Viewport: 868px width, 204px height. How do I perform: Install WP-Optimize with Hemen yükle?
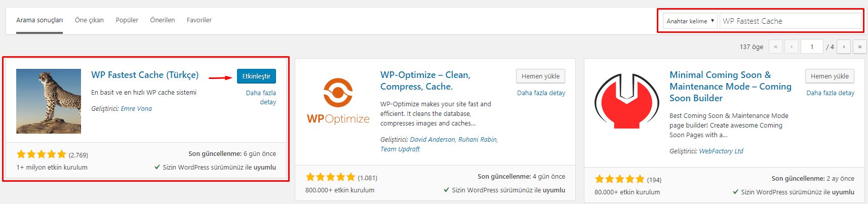[x=540, y=76]
